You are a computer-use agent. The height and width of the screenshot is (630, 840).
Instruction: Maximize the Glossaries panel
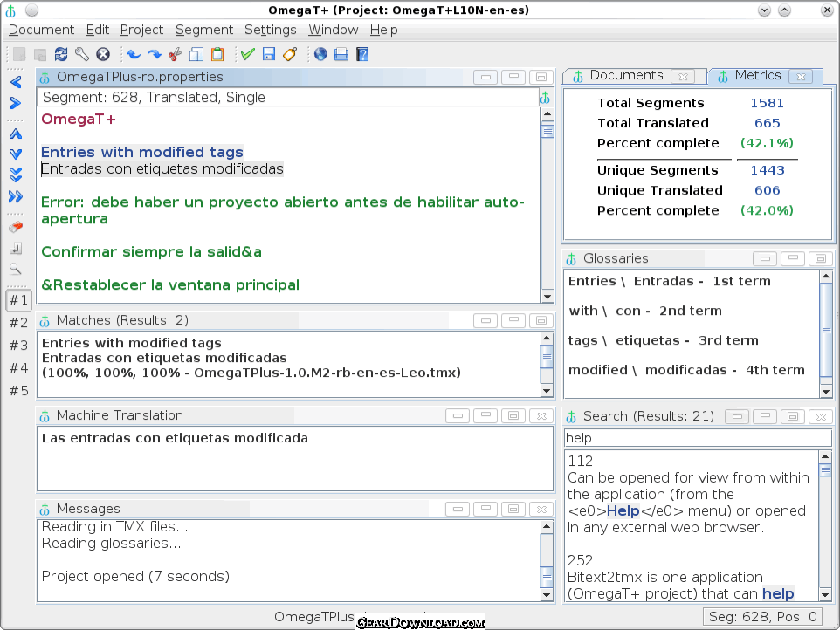(820, 258)
